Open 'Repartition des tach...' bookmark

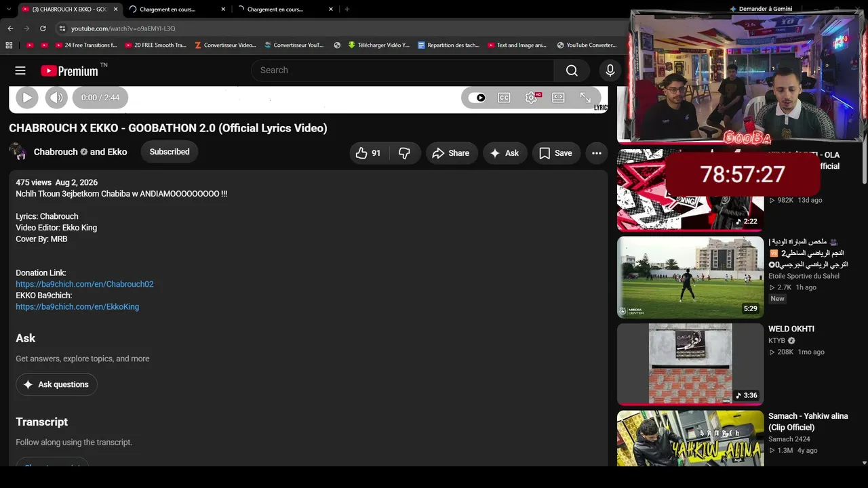pos(448,45)
